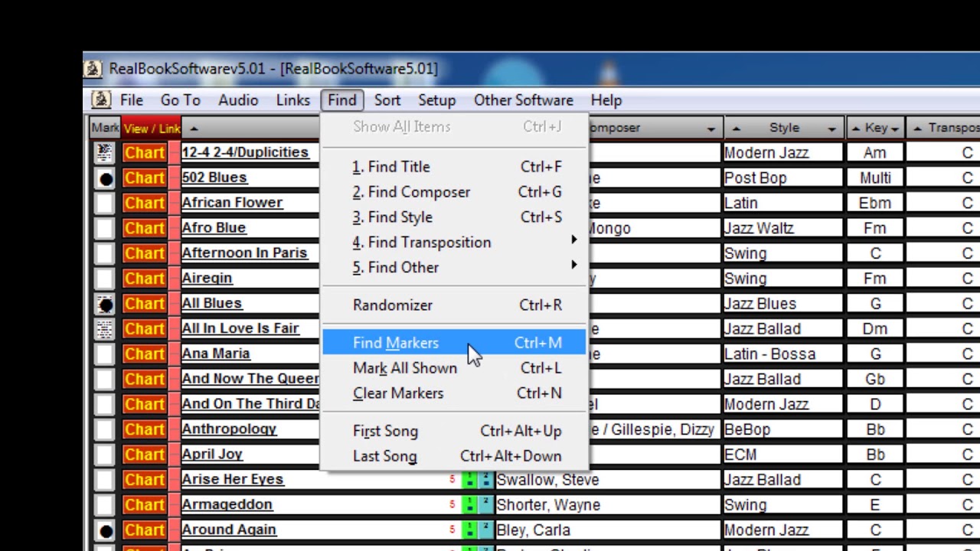Open Chart for Ana Maria
Viewport: 980px width, 551px height.
[144, 354]
